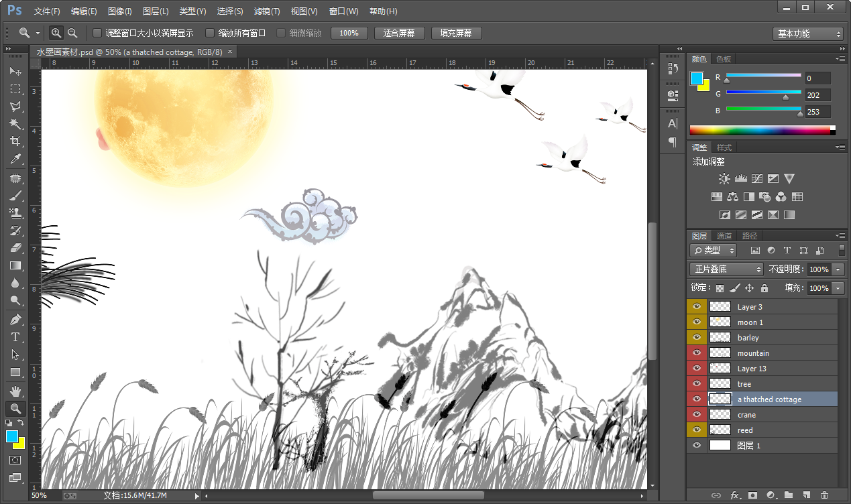Switch to the 色板 tab
The image size is (851, 504).
point(724,59)
